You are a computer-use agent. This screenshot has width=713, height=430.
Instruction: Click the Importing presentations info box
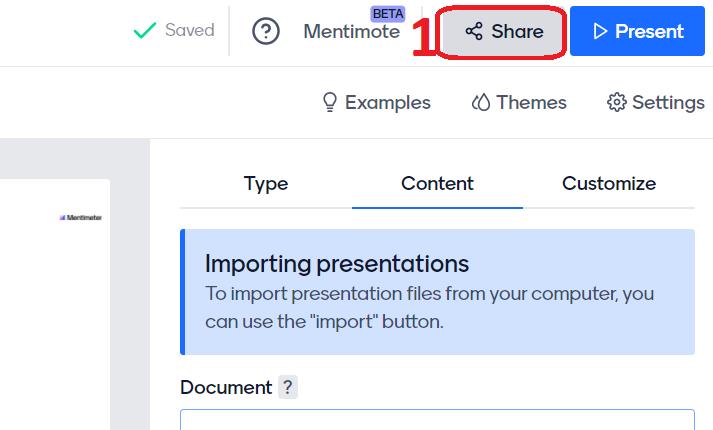pos(437,292)
